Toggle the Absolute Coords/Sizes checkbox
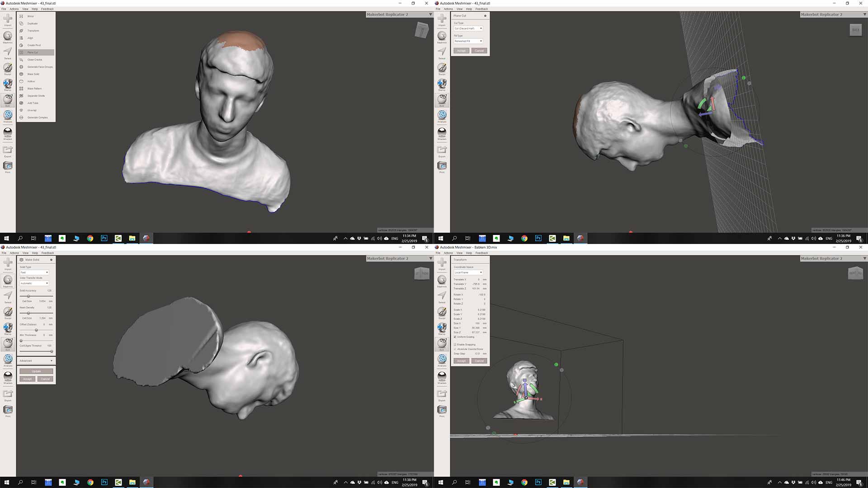868x488 pixels. [455, 349]
